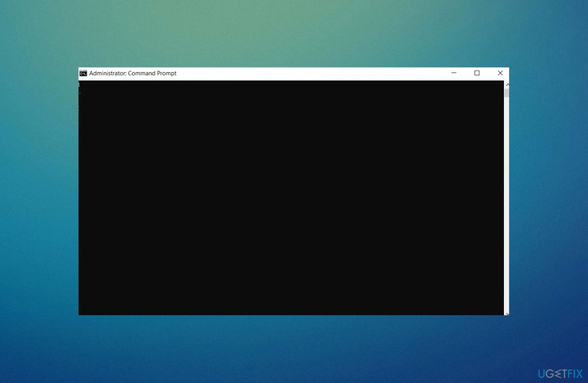Open the Command Prompt system menu icon
Screen dimensions: 588x383
coord(83,73)
